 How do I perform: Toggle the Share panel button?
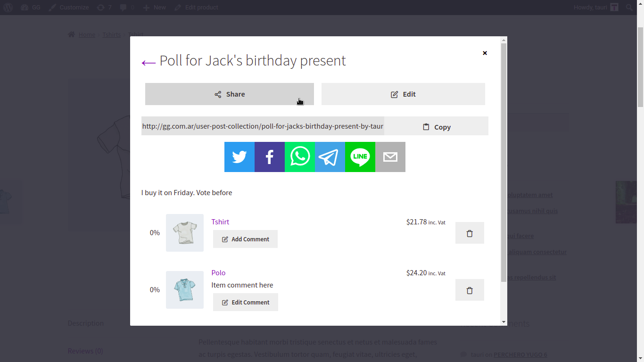[230, 94]
